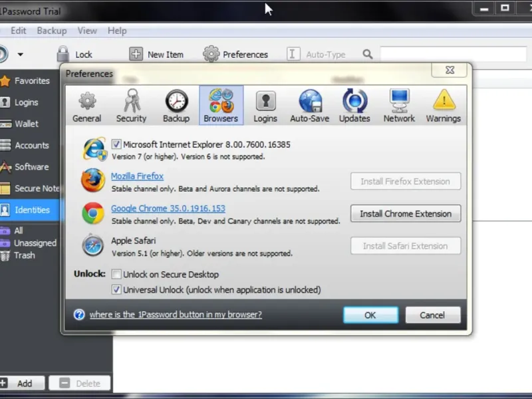This screenshot has height=399, width=532.
Task: Switch to the Auto-Save preferences tab
Action: (309, 106)
